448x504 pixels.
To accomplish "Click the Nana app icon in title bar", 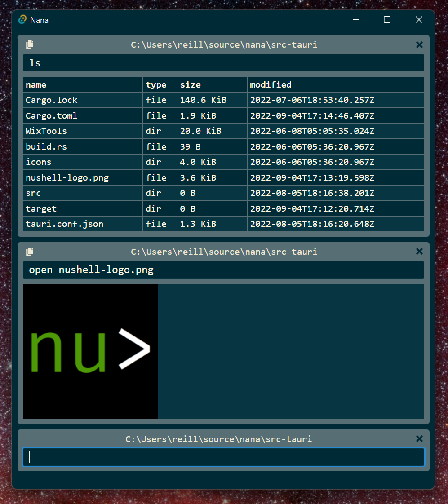I will pyautogui.click(x=22, y=20).
